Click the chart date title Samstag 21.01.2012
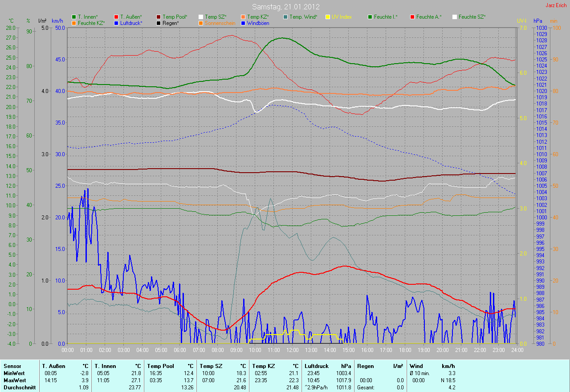Screen dimensions: 570x392 click(x=284, y=7)
